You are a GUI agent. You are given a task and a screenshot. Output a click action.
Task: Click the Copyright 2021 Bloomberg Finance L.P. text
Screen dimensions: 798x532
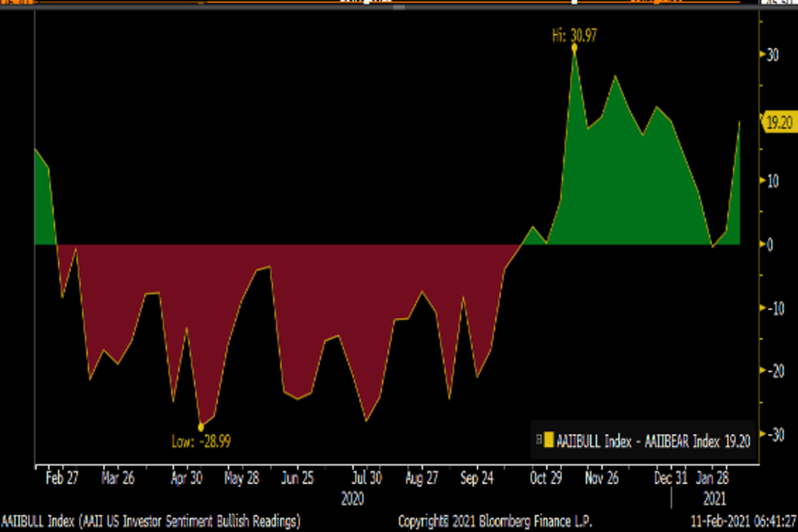495,519
